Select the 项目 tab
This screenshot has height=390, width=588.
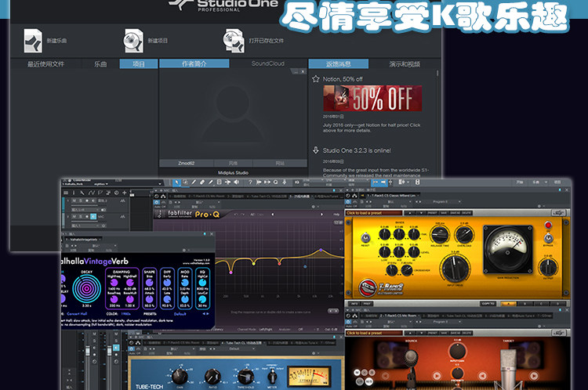[139, 64]
